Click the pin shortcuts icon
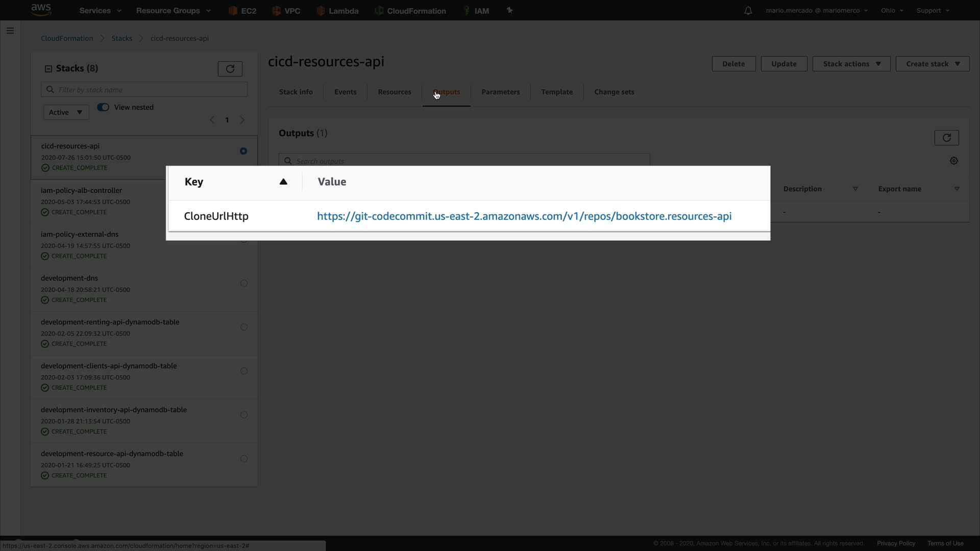The width and height of the screenshot is (980, 551). click(509, 10)
